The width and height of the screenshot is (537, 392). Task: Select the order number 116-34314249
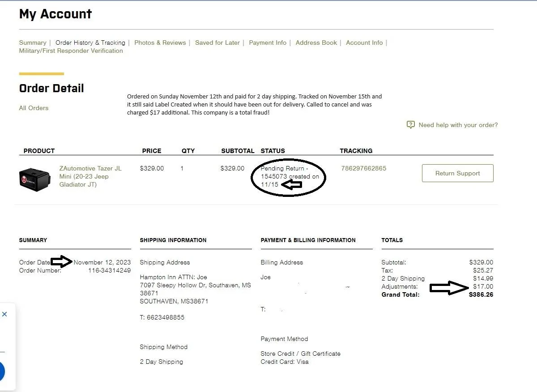point(109,270)
